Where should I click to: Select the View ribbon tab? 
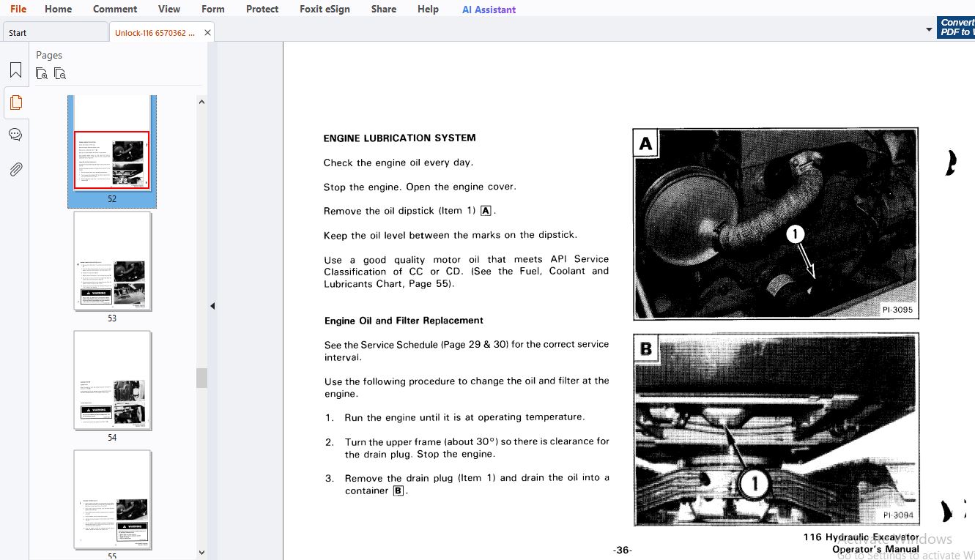[x=169, y=9]
